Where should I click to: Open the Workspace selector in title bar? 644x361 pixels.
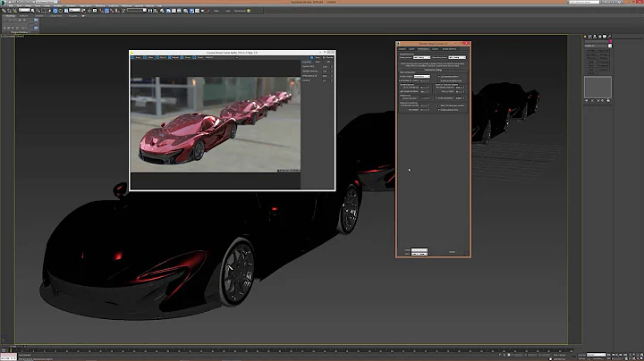coord(47,2)
